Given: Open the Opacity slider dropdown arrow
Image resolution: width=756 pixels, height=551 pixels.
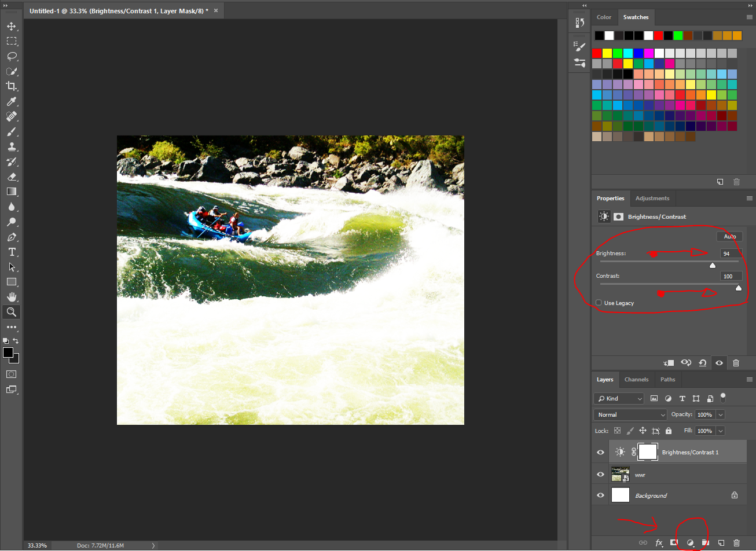Looking at the screenshot, I should 721,414.
